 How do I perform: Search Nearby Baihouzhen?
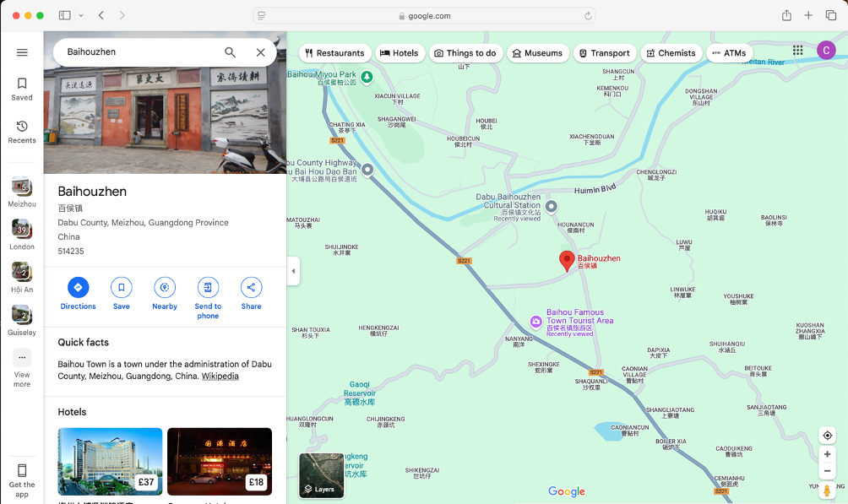tap(165, 294)
